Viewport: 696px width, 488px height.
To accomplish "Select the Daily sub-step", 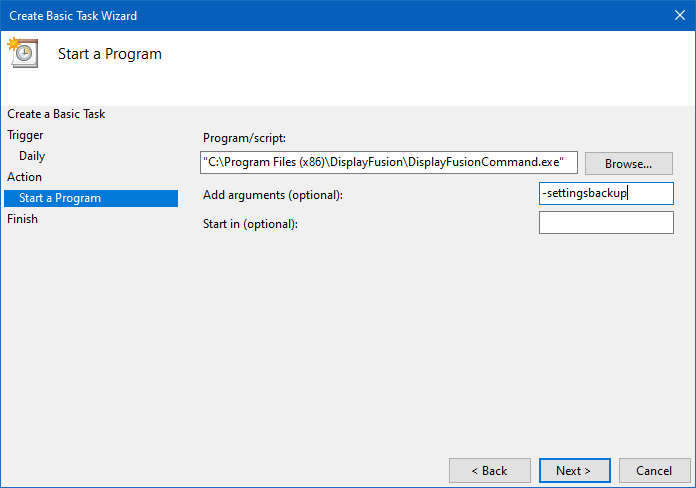I will click(x=32, y=156).
